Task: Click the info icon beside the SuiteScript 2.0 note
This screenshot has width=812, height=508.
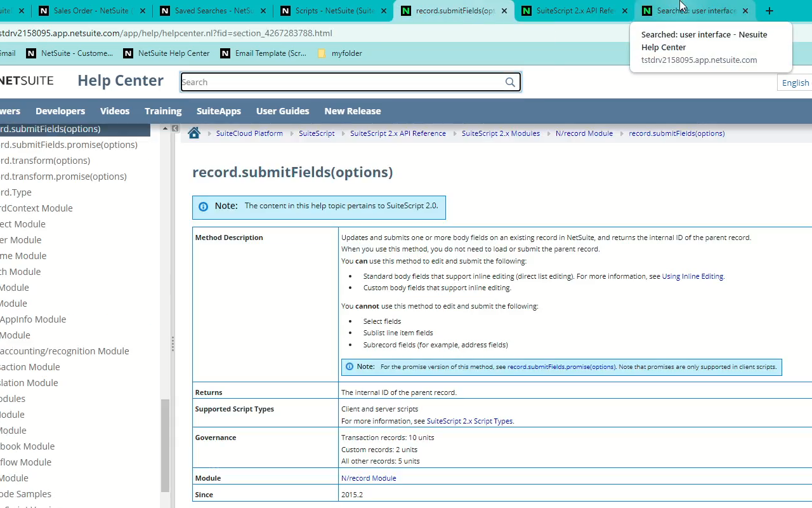Action: (x=203, y=206)
